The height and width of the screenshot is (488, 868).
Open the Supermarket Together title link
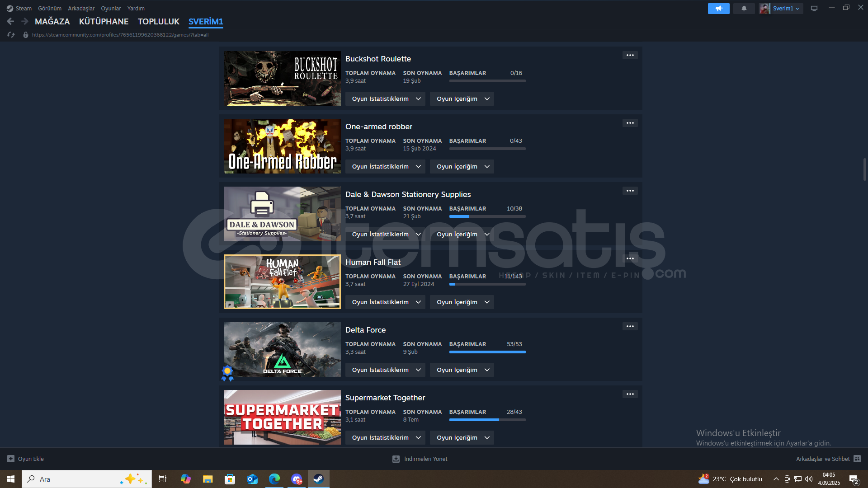click(385, 398)
